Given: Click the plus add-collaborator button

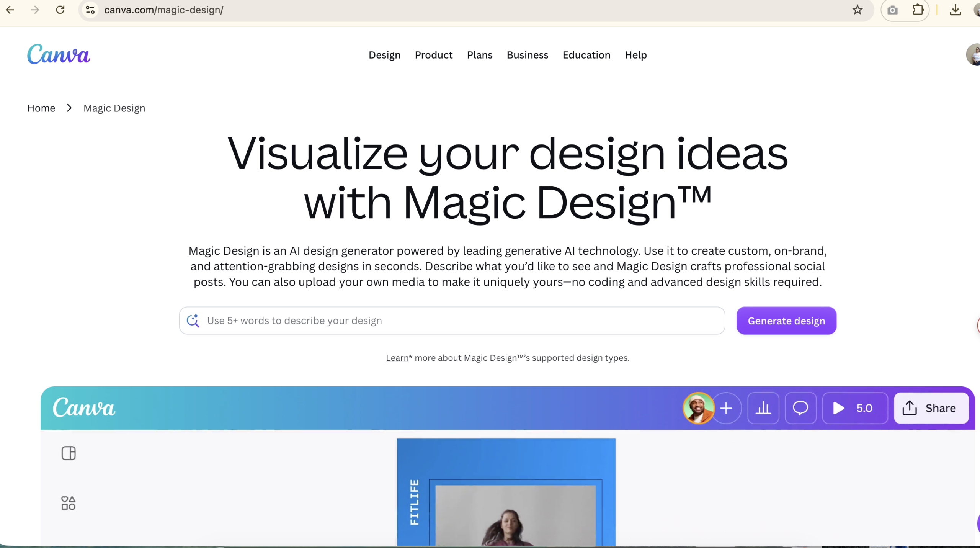Looking at the screenshot, I should click(726, 408).
